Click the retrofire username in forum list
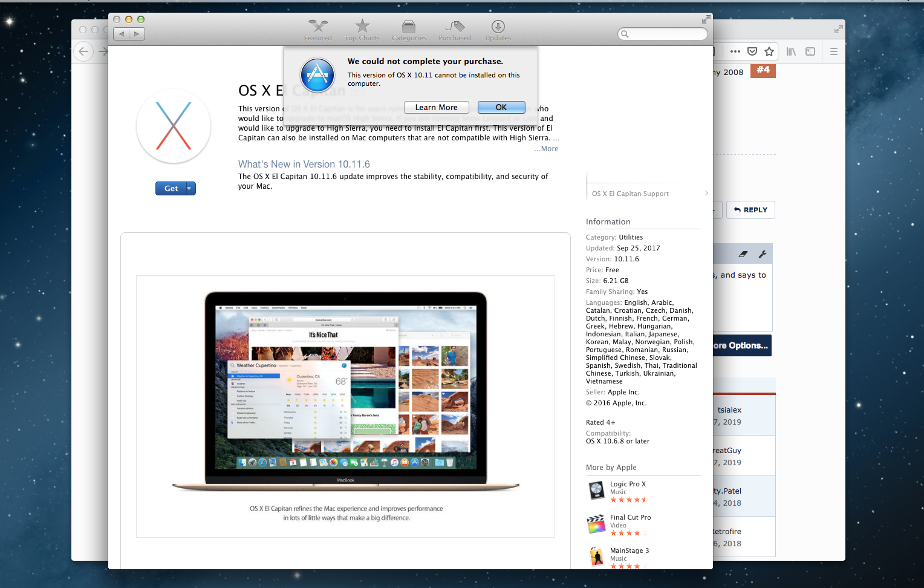 [x=727, y=531]
